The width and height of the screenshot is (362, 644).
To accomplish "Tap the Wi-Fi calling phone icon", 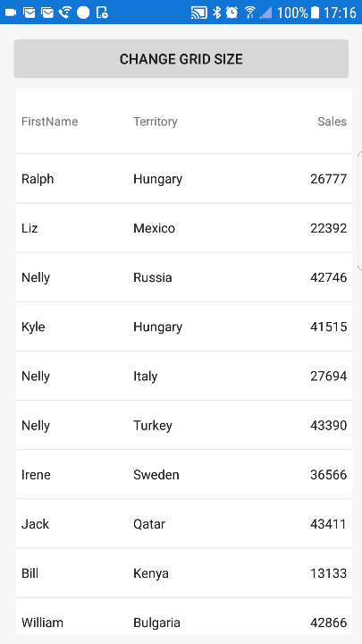I will (x=65, y=13).
